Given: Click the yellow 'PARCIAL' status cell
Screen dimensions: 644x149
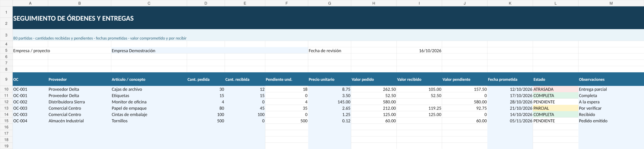Looking at the screenshot, I should click(x=555, y=108).
